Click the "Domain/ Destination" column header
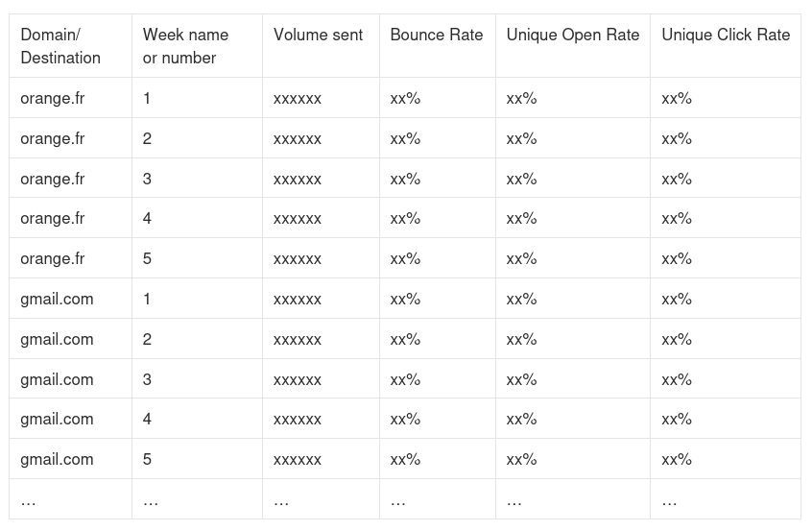 pyautogui.click(x=60, y=46)
